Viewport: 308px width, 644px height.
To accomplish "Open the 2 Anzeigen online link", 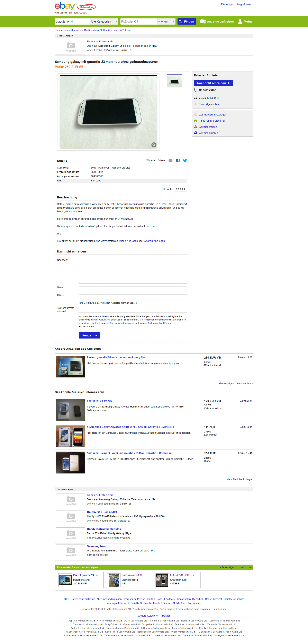I will (209, 104).
